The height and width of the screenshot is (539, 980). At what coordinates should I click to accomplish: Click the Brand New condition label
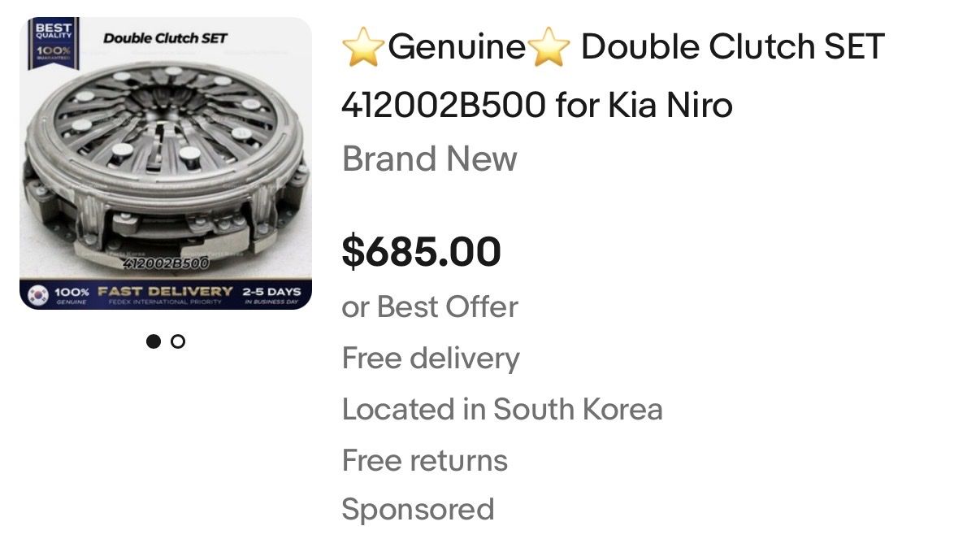pyautogui.click(x=429, y=159)
